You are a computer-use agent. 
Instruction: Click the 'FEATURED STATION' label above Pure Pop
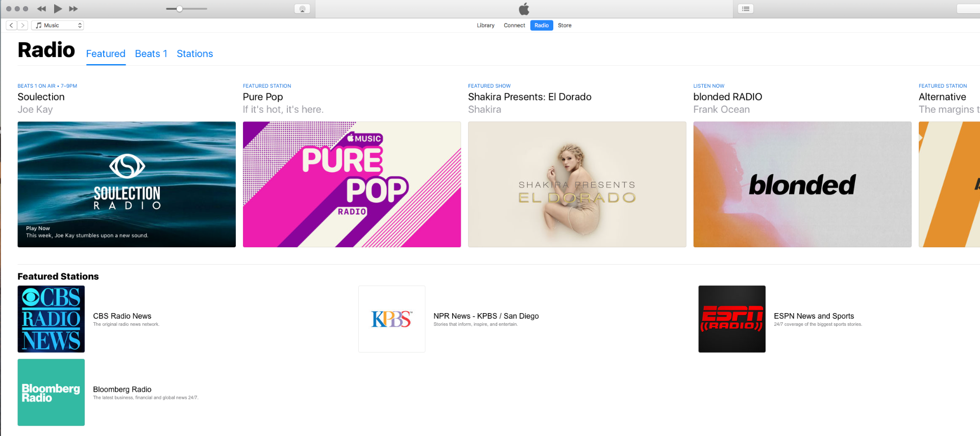[267, 86]
